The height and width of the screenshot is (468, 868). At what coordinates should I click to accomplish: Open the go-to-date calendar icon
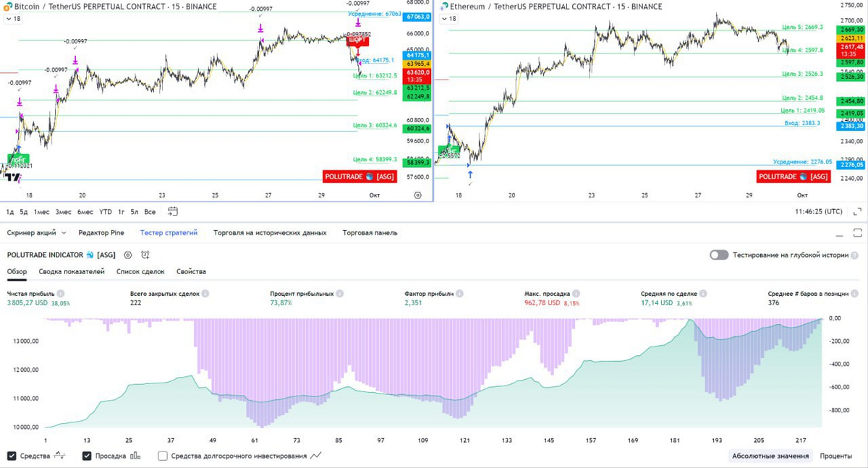point(173,212)
